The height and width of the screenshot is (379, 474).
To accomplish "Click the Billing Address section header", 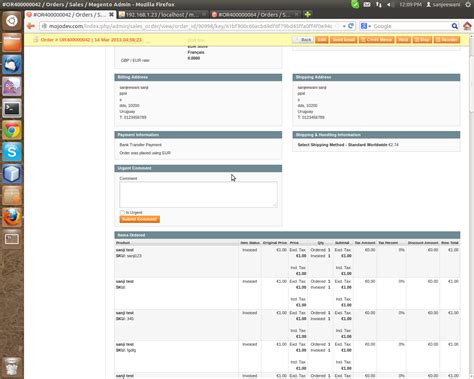I will [198, 77].
